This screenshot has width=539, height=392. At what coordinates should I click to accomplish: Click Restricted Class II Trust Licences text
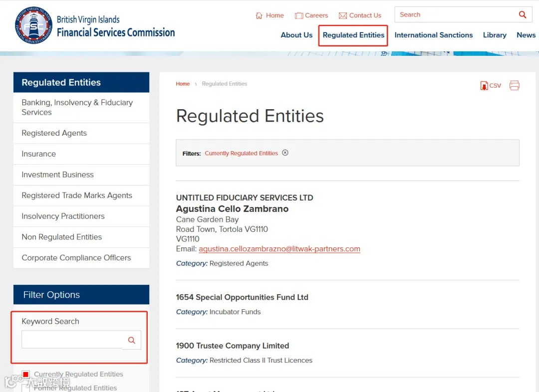point(261,361)
